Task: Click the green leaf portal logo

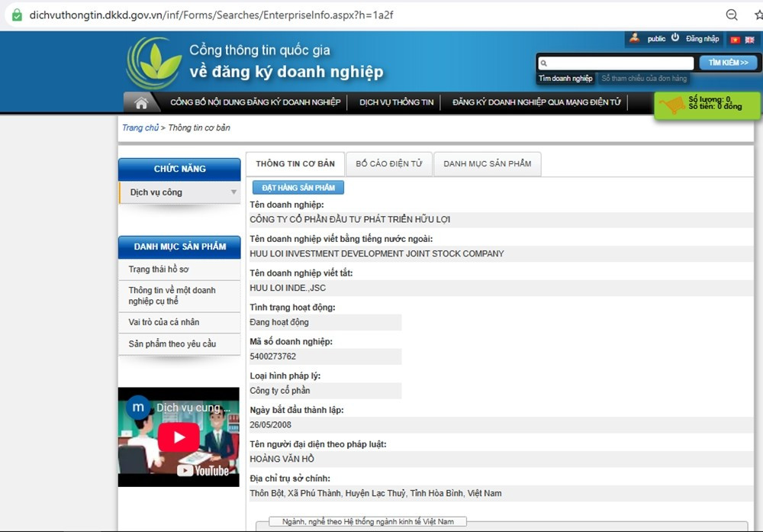Action: click(154, 64)
